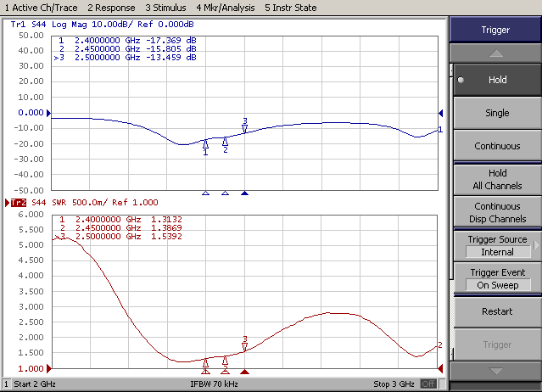Click the Off indicator in status bar
Screen dimensions: 542x392
pyautogui.click(x=428, y=384)
